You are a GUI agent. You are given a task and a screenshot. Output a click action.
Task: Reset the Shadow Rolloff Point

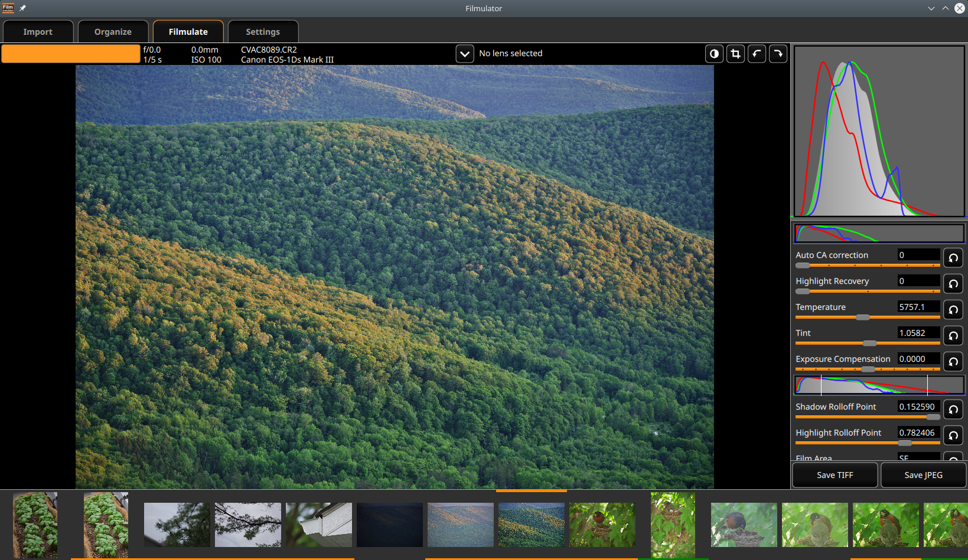(x=953, y=409)
